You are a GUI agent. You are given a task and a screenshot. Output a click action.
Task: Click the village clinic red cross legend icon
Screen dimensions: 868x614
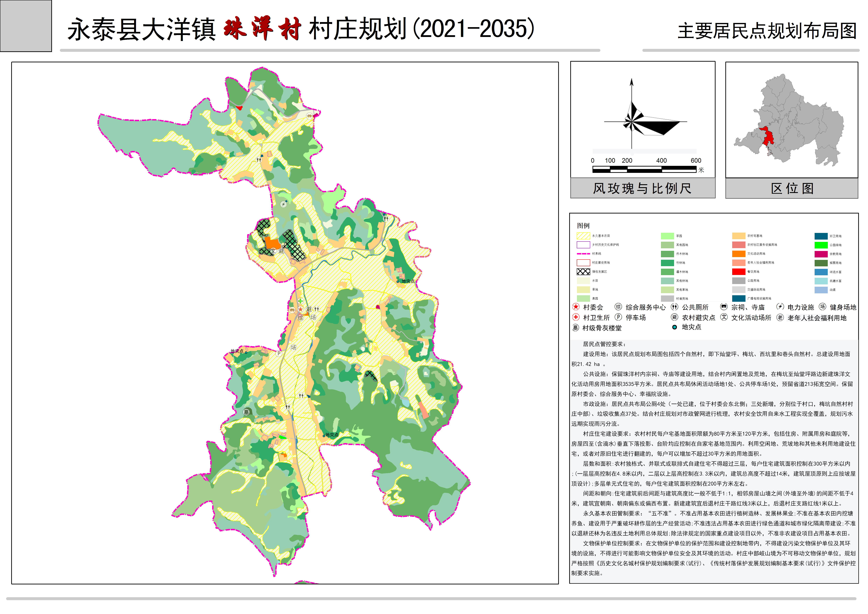pos(576,317)
